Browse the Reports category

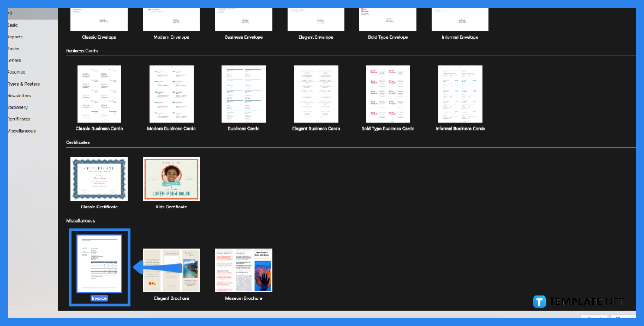coord(16,37)
